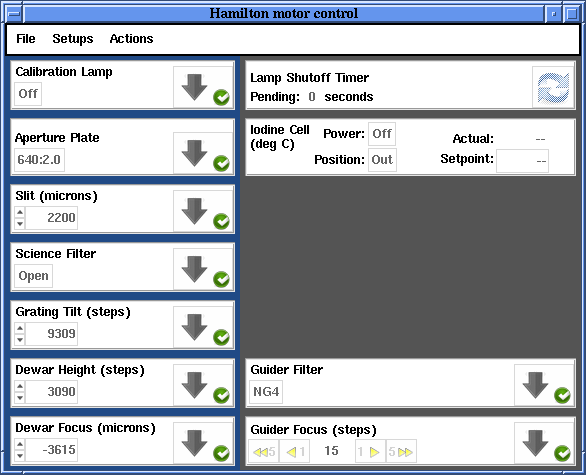Increase Grating Tilt with up stepper arrow
The height and width of the screenshot is (475, 586).
click(20, 328)
